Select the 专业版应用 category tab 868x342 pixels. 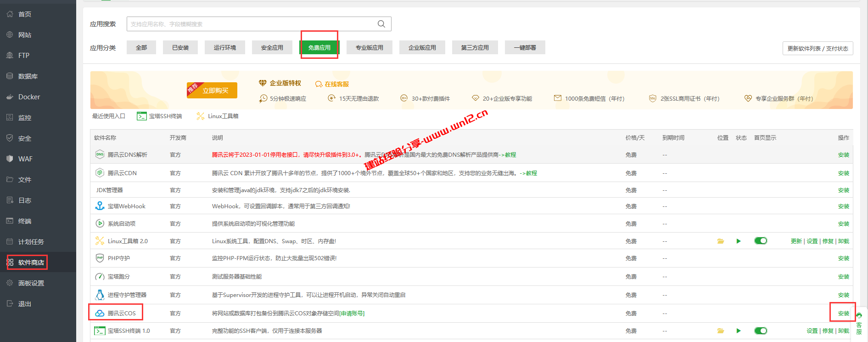click(x=370, y=47)
